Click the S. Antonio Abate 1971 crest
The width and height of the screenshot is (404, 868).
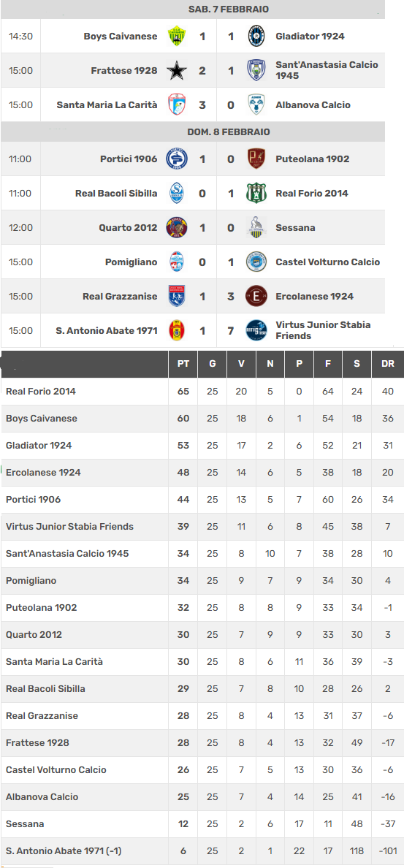(177, 330)
